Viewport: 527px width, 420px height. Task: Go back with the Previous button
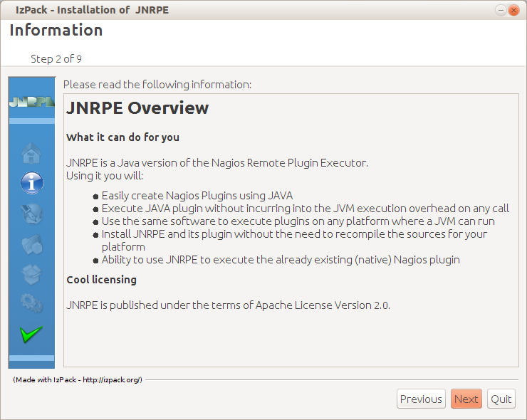[421, 399]
